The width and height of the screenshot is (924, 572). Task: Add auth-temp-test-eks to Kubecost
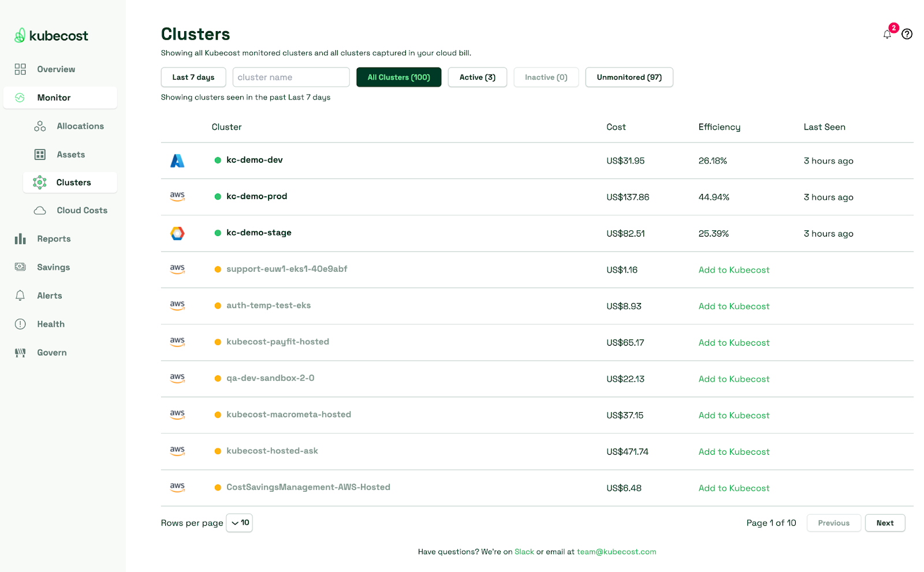coord(734,306)
